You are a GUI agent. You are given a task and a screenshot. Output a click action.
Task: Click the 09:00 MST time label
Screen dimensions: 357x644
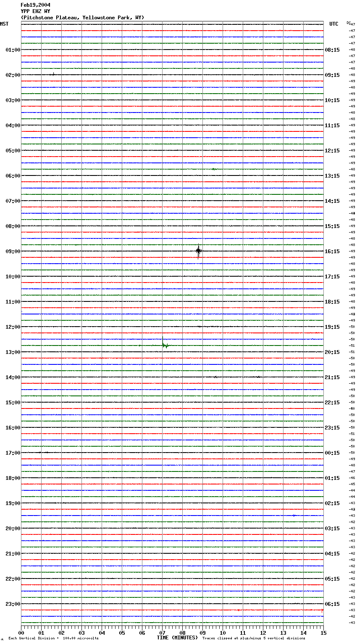point(13,251)
